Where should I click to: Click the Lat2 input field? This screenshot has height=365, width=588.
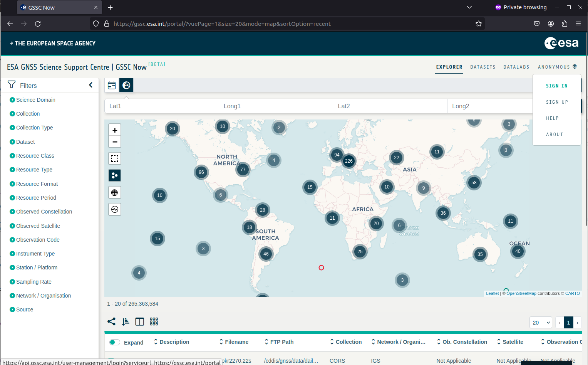pos(390,106)
